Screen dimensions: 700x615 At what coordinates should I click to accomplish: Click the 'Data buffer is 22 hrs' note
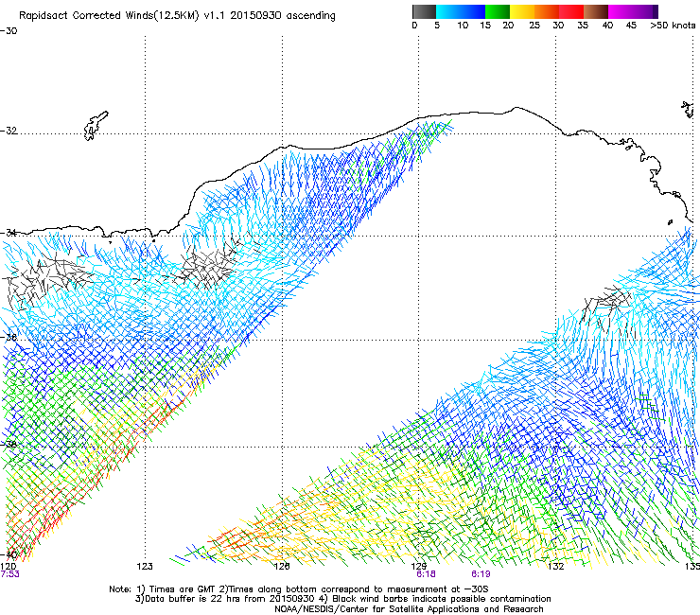click(342, 599)
